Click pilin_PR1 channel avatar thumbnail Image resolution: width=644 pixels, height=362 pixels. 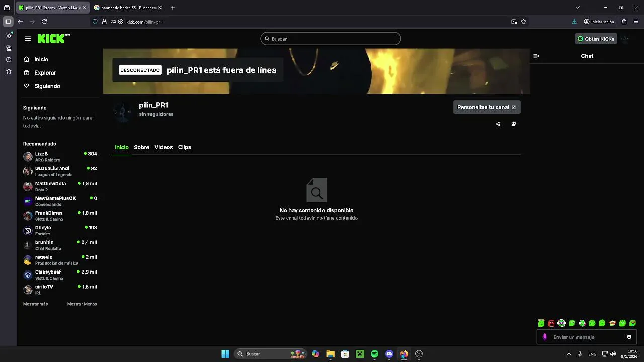tap(122, 112)
